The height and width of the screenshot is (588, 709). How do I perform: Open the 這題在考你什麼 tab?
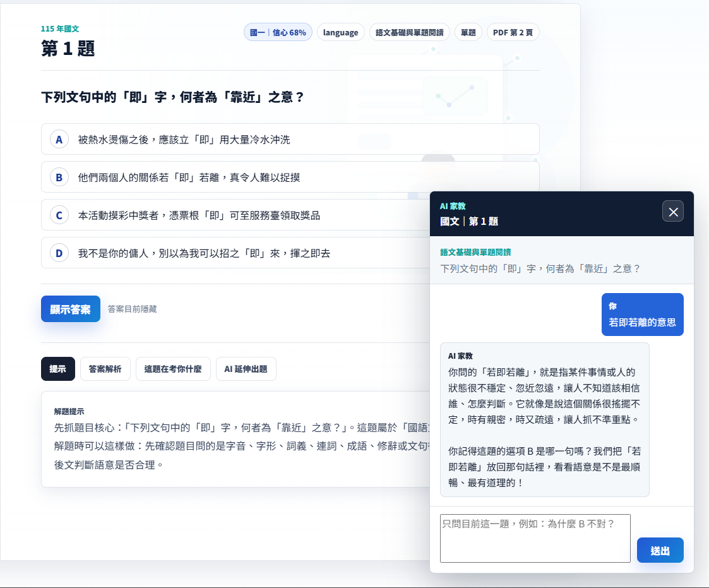tap(173, 369)
